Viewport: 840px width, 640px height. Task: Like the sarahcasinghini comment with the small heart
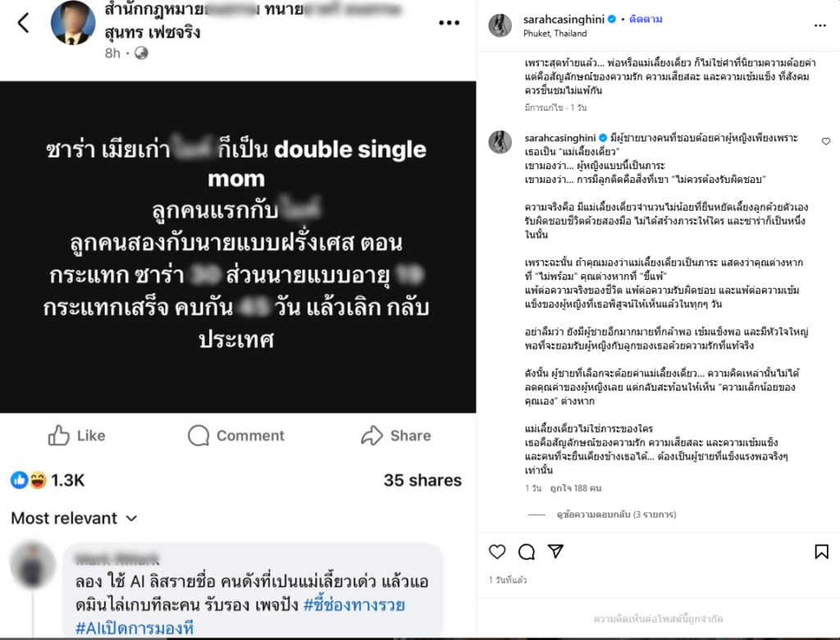tap(825, 141)
